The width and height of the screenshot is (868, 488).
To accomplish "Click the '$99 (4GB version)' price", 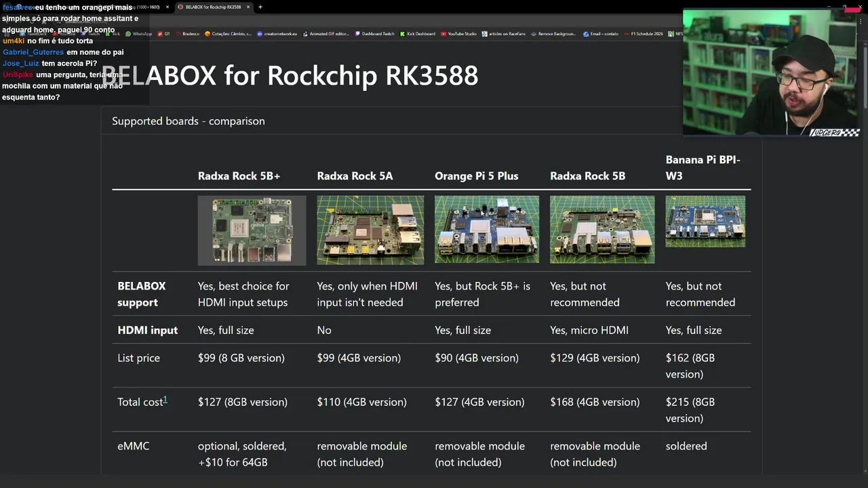I will (359, 358).
